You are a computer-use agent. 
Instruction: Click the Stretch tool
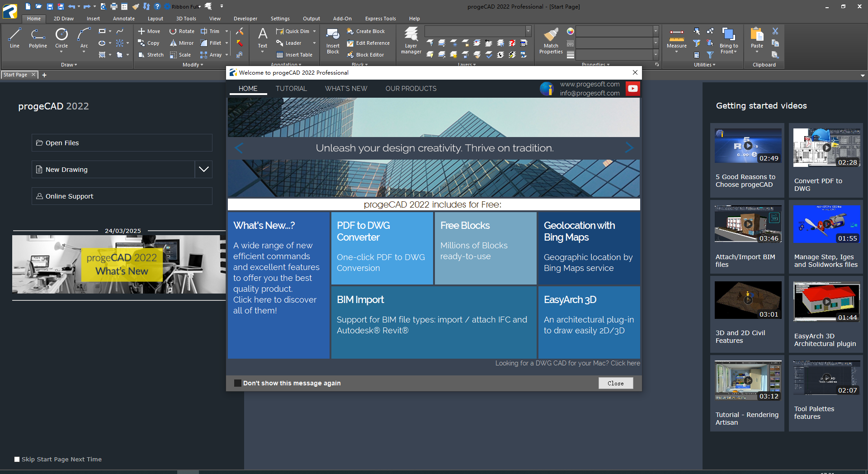(x=151, y=55)
